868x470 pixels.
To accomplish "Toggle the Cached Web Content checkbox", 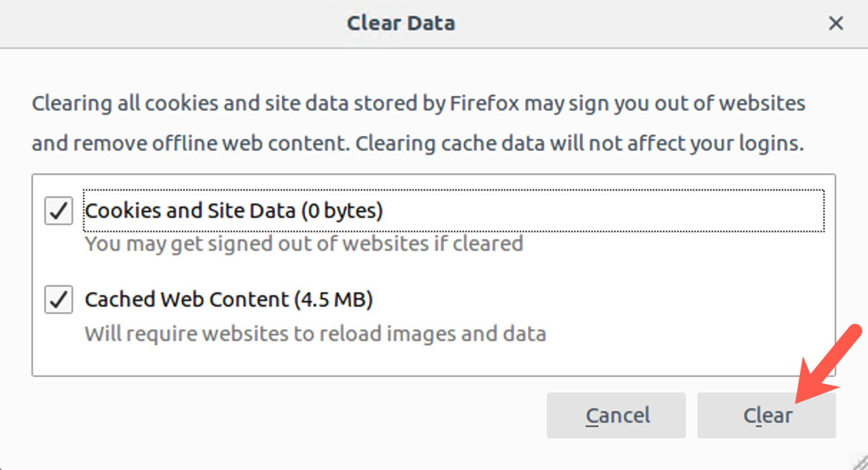I will 58,299.
